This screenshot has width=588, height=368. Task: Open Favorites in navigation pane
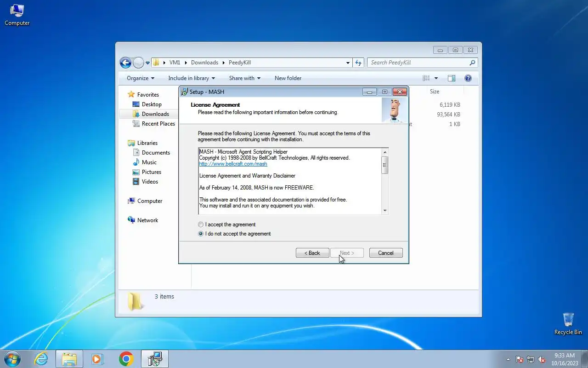pos(148,95)
